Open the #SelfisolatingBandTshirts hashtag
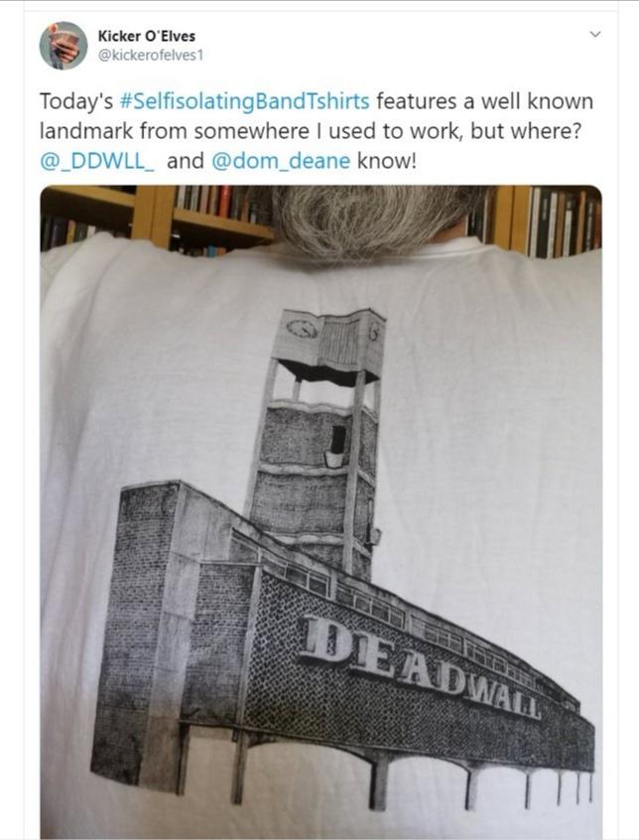Viewport: 639px width, 840px height. 244,101
